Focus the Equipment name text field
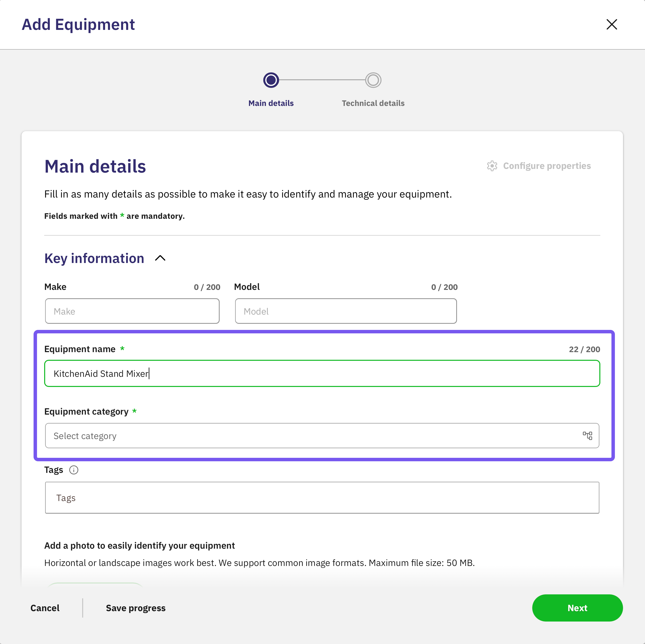The image size is (645, 644). point(322,373)
